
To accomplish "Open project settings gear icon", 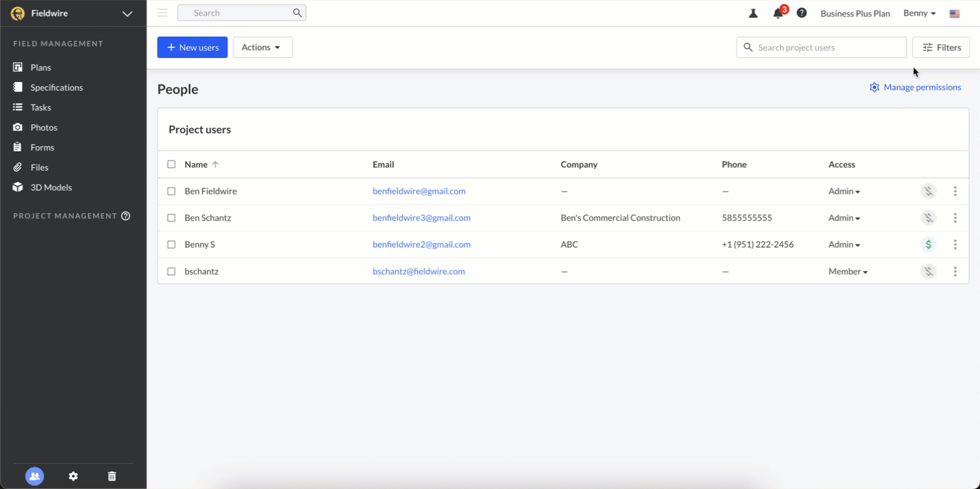I will [73, 476].
